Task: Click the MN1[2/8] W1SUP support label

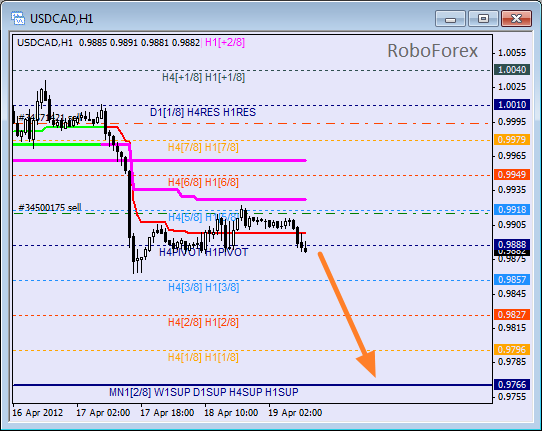Action: click(x=150, y=392)
